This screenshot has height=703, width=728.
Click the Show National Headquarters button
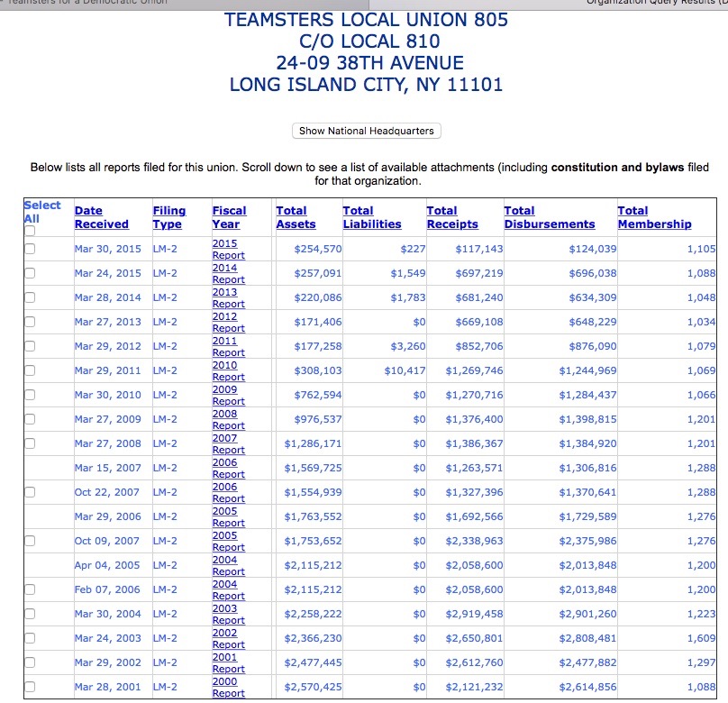(367, 131)
